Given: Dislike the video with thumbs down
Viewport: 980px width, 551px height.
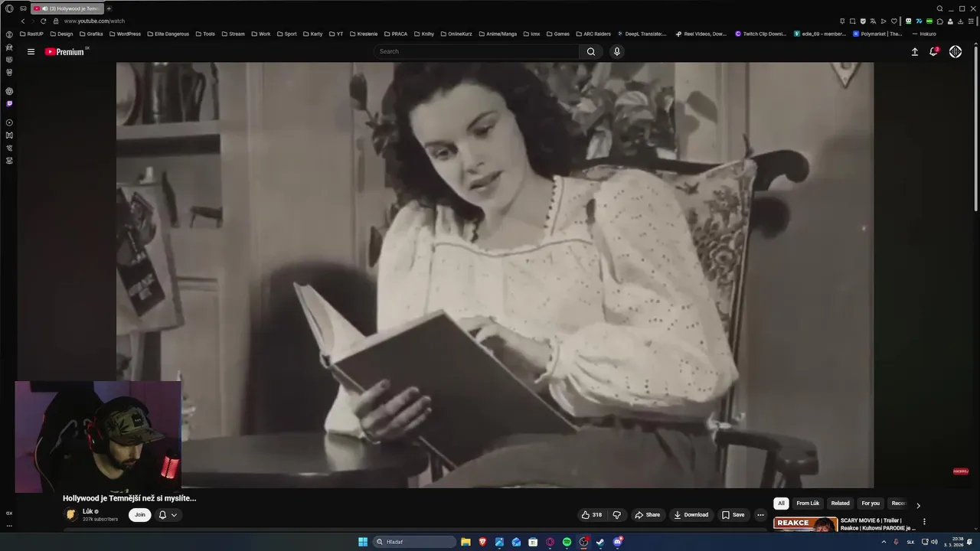Looking at the screenshot, I should [x=617, y=515].
